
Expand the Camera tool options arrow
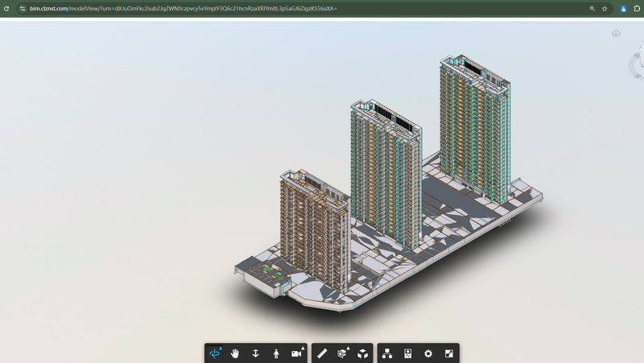tap(303, 348)
